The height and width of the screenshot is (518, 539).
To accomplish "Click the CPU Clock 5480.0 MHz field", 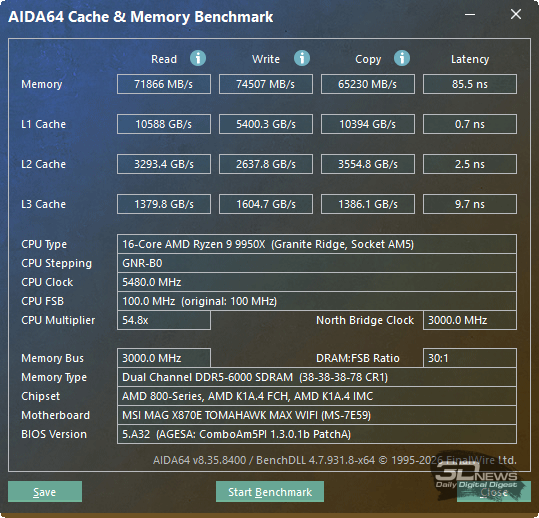I will click(x=317, y=282).
